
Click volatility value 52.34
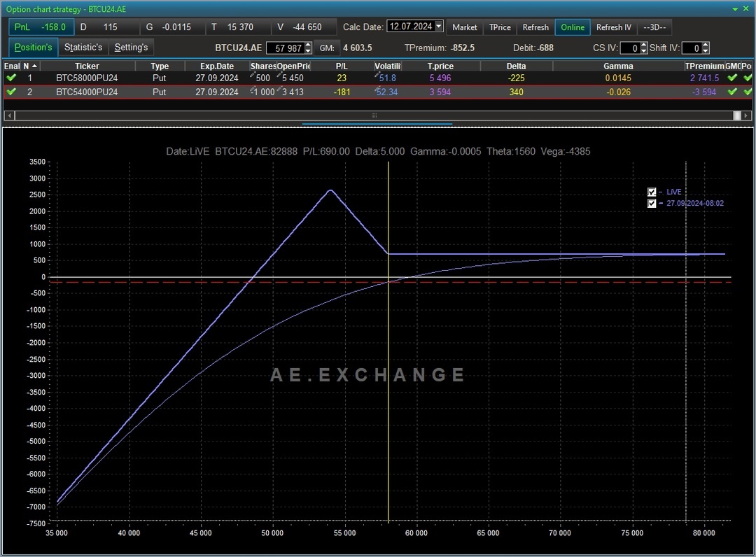388,92
